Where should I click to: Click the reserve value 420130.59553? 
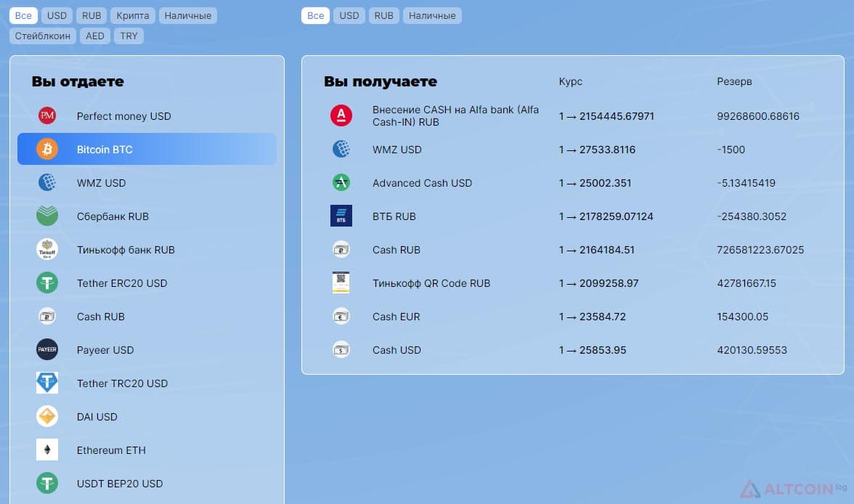click(752, 350)
